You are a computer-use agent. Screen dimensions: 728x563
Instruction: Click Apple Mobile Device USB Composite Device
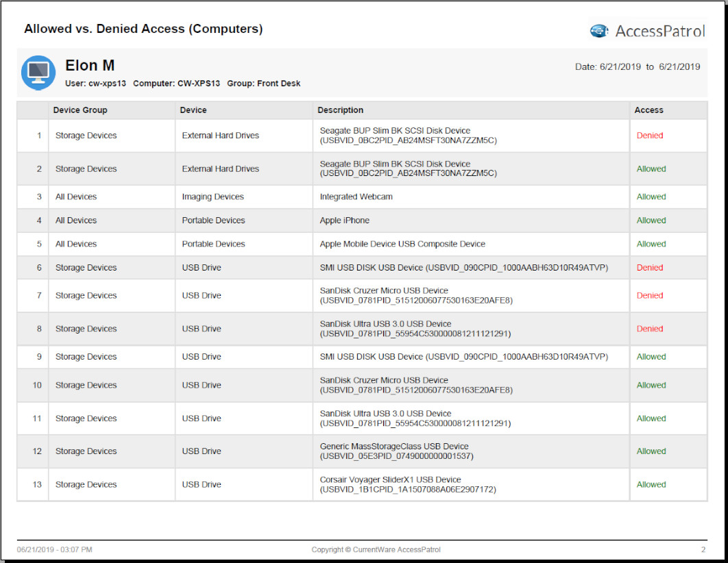click(402, 245)
